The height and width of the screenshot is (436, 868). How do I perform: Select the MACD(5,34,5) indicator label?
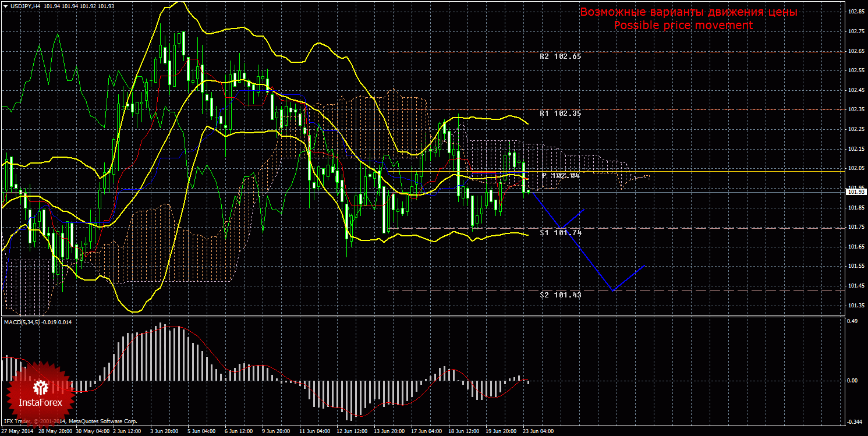click(23, 322)
